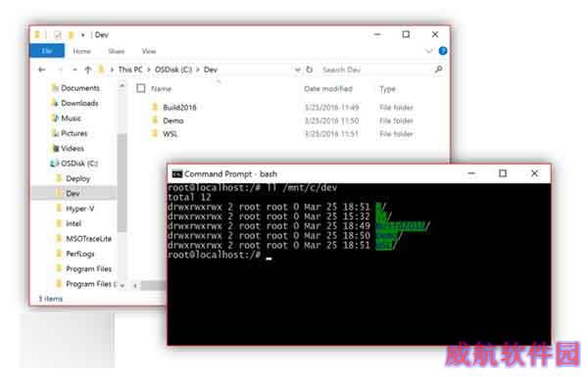The height and width of the screenshot is (377, 588).
Task: Toggle the select-all checkbox beside Name
Action: pos(140,88)
